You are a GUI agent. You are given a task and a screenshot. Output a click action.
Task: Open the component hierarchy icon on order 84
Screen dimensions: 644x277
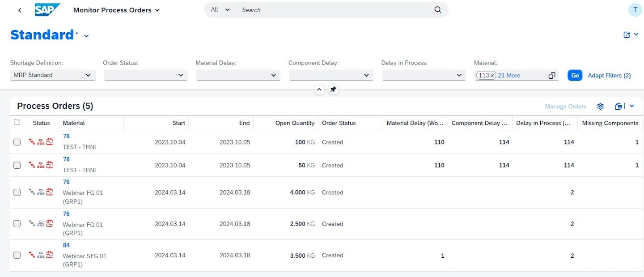(x=41, y=255)
